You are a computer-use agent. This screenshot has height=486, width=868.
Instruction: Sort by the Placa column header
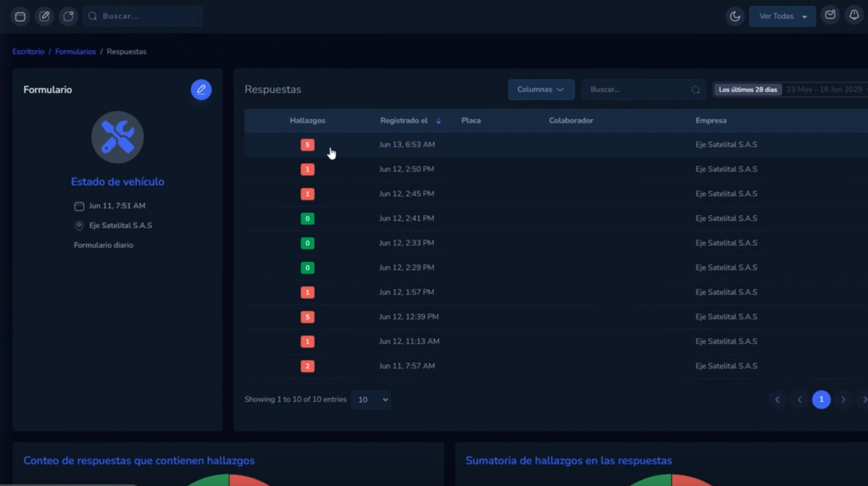(471, 120)
